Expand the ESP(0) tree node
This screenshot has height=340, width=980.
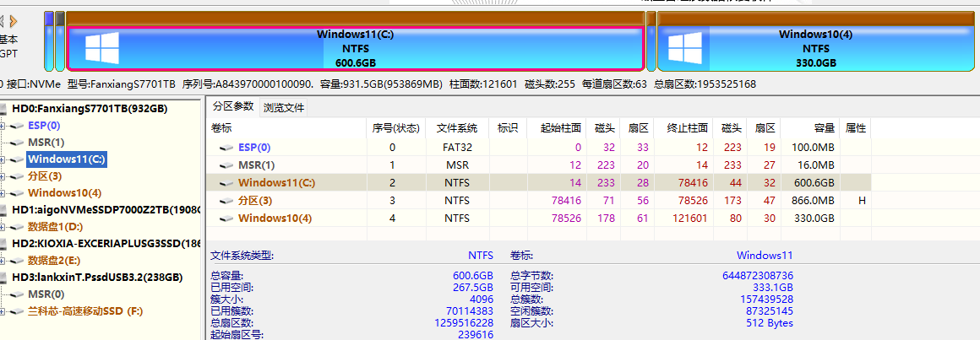(3, 126)
